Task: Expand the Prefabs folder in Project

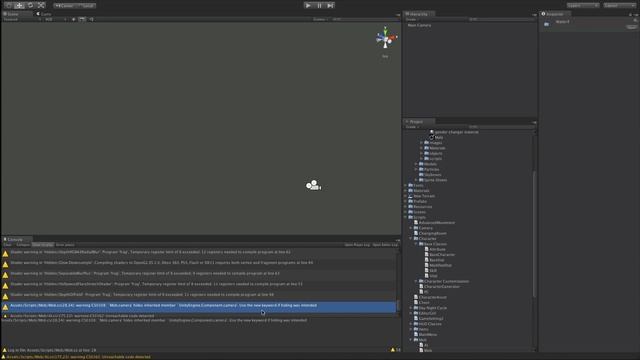Action: pos(406,201)
